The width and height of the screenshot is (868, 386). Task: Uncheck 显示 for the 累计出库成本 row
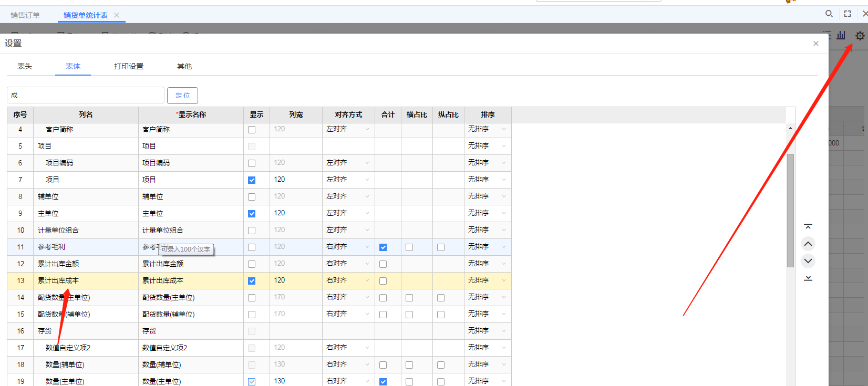(252, 281)
